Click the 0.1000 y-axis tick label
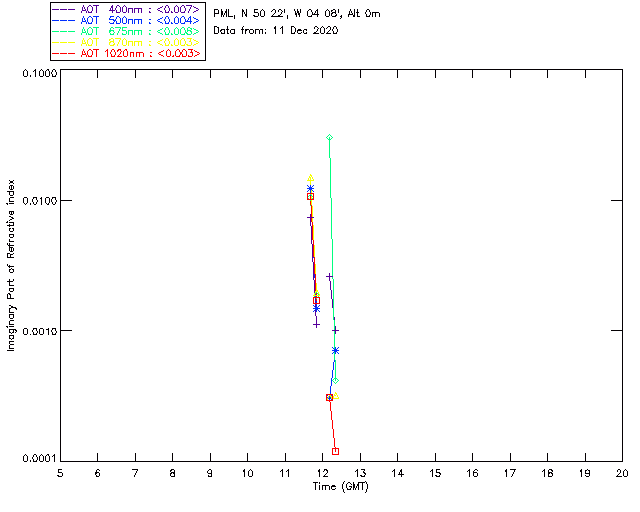The width and height of the screenshot is (640, 512). pyautogui.click(x=39, y=73)
